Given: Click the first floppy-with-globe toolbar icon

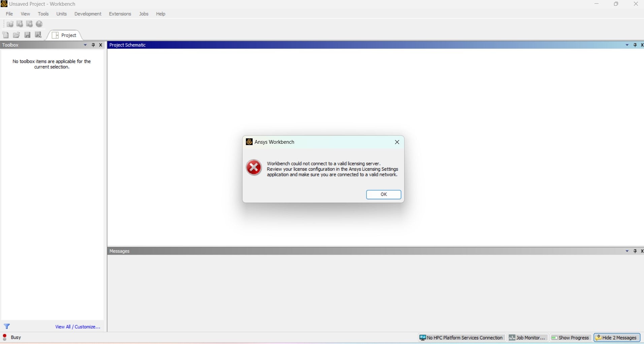Looking at the screenshot, I should point(20,24).
